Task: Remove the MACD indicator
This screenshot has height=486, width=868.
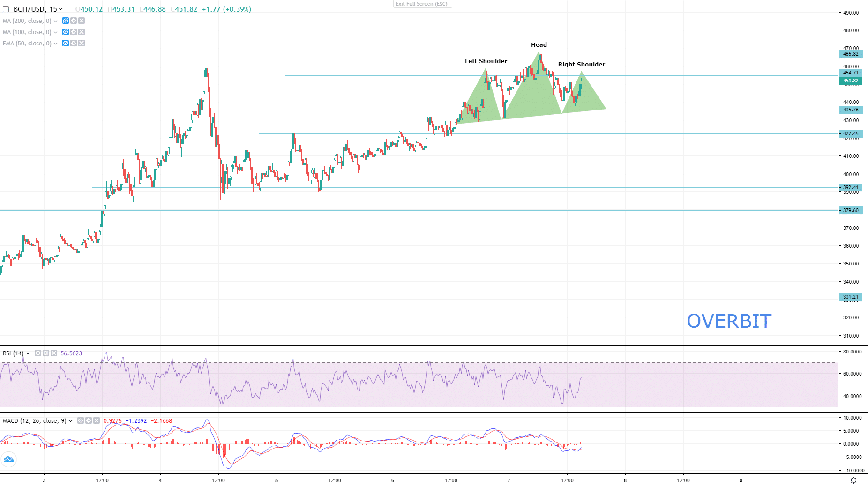Action: coord(97,420)
